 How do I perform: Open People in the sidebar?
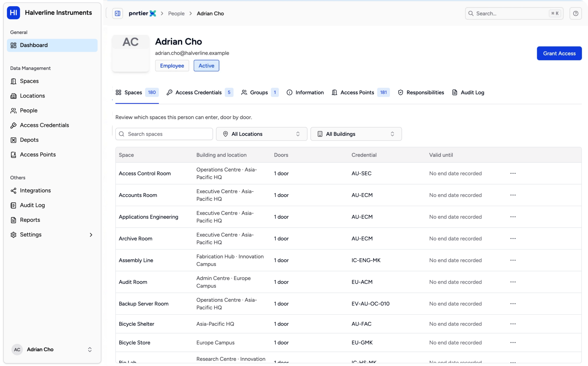pos(52,110)
